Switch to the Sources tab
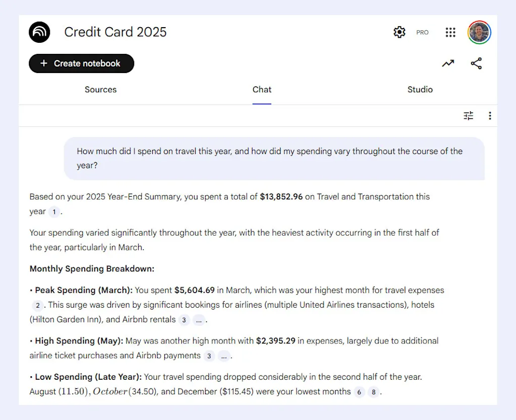 coord(100,90)
